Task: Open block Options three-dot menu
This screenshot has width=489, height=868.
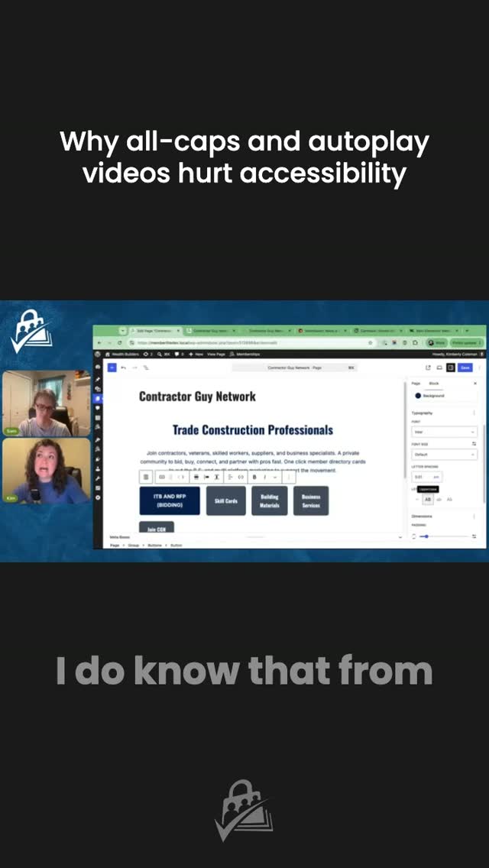Action: [289, 477]
